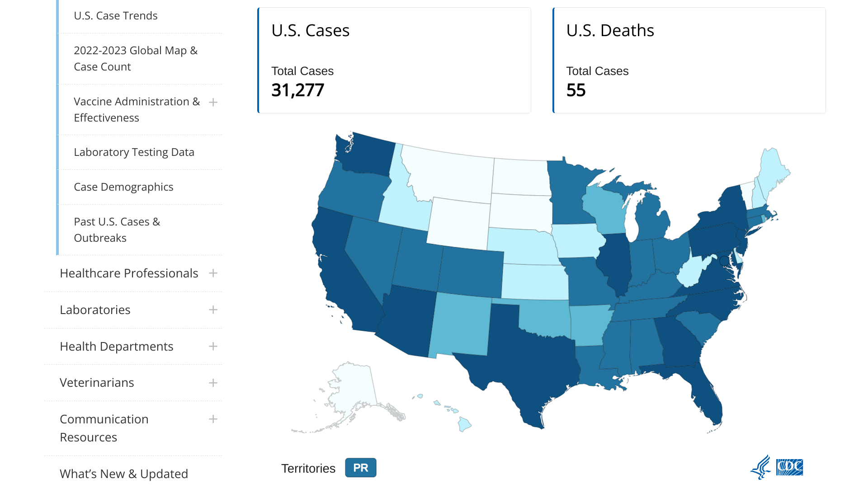Select the PR territory button
The height and width of the screenshot is (488, 868).
(360, 468)
